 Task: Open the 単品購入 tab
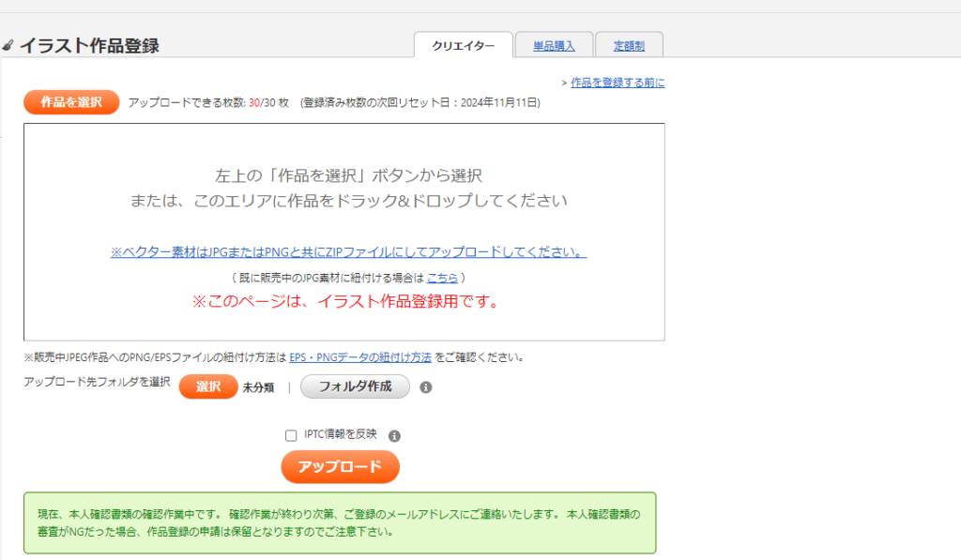tap(554, 45)
